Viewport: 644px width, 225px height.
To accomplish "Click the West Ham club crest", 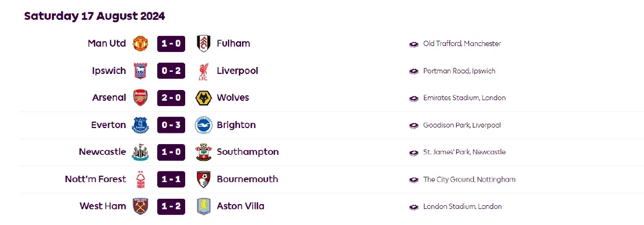I will [140, 207].
